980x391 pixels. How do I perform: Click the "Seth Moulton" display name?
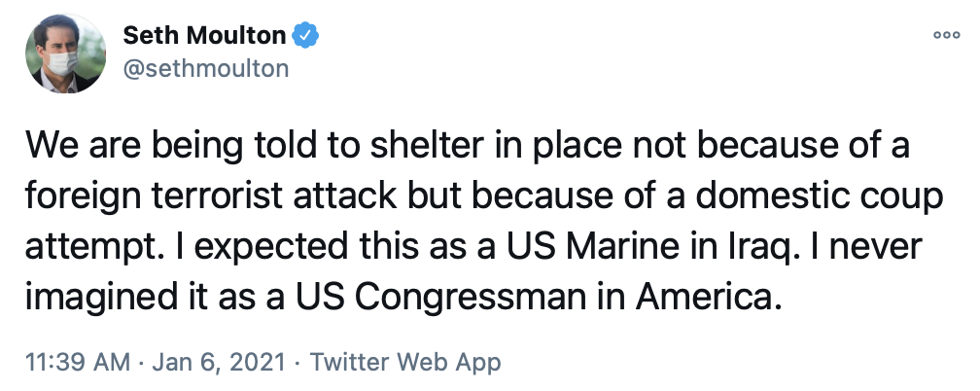(x=205, y=36)
